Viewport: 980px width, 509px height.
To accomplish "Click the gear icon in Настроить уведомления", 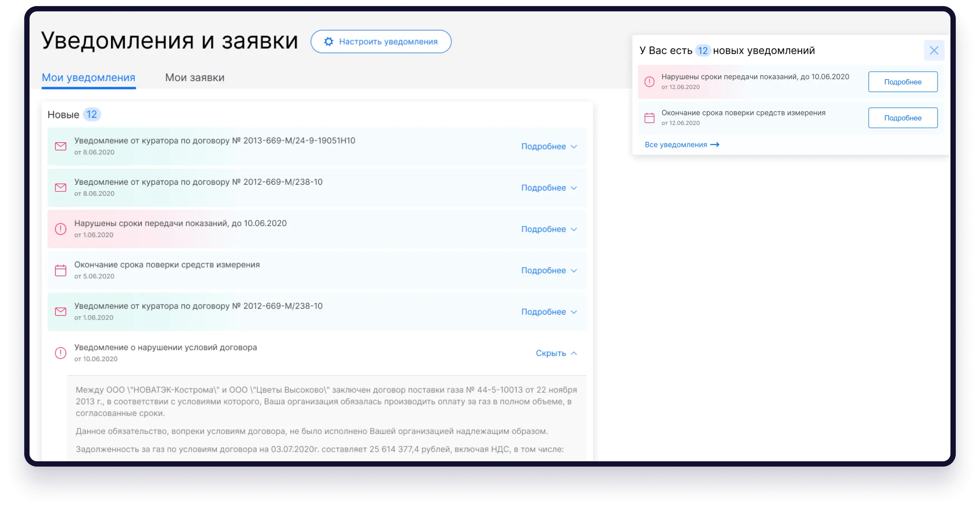I will (x=328, y=41).
